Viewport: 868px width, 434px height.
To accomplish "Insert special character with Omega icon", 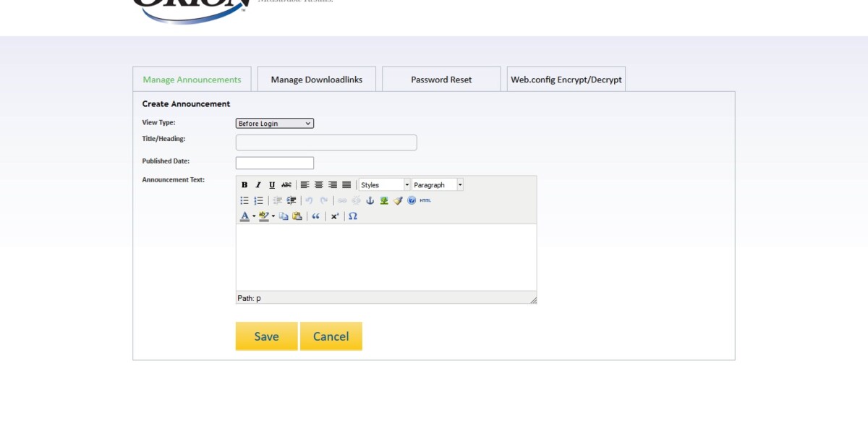I will click(x=353, y=216).
